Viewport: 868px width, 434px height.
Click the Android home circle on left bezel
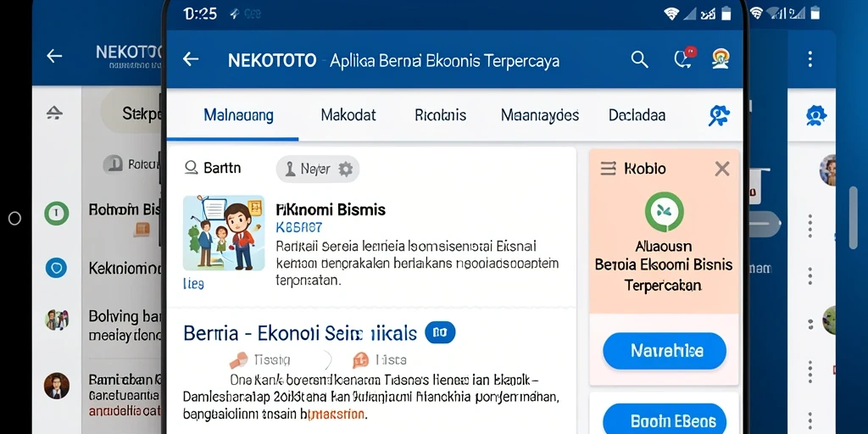(15, 219)
